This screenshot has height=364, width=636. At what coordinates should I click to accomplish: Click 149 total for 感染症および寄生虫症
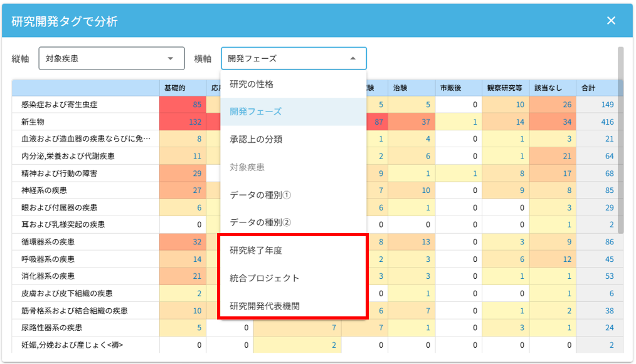607,105
